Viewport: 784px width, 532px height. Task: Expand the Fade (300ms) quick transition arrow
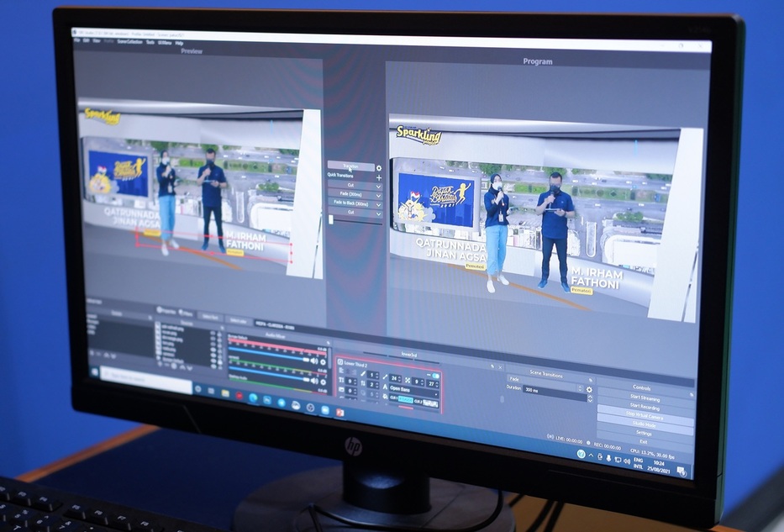click(x=379, y=195)
